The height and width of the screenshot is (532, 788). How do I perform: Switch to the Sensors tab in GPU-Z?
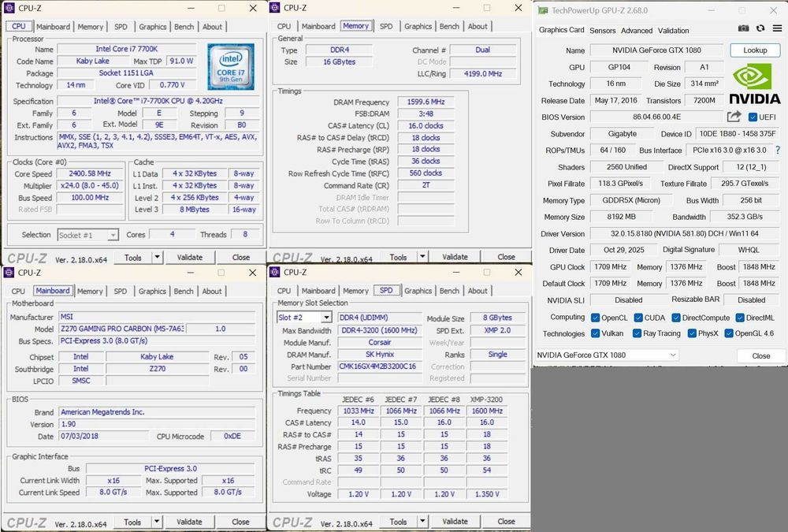(603, 30)
